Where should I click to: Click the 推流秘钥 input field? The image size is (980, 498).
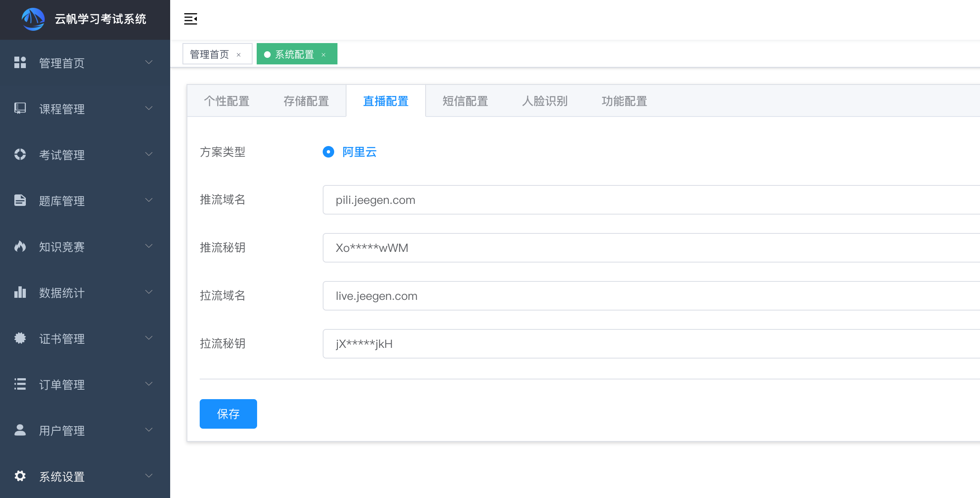click(651, 248)
